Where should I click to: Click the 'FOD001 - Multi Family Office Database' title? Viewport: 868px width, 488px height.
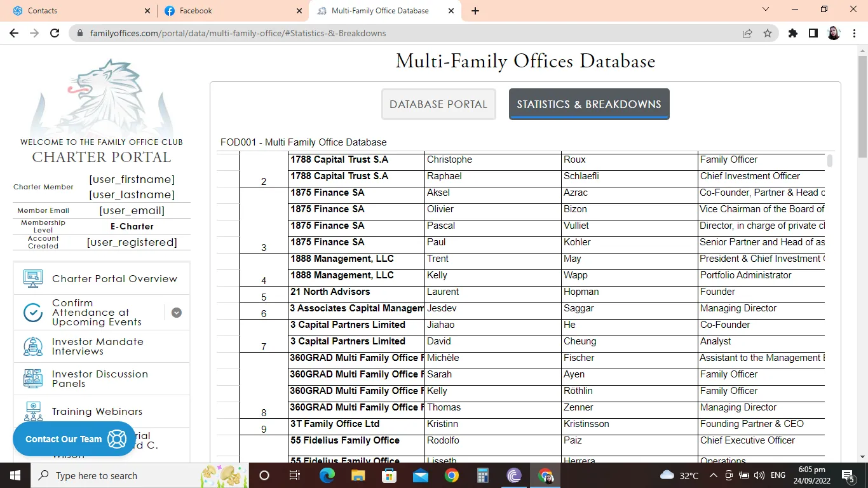point(304,142)
